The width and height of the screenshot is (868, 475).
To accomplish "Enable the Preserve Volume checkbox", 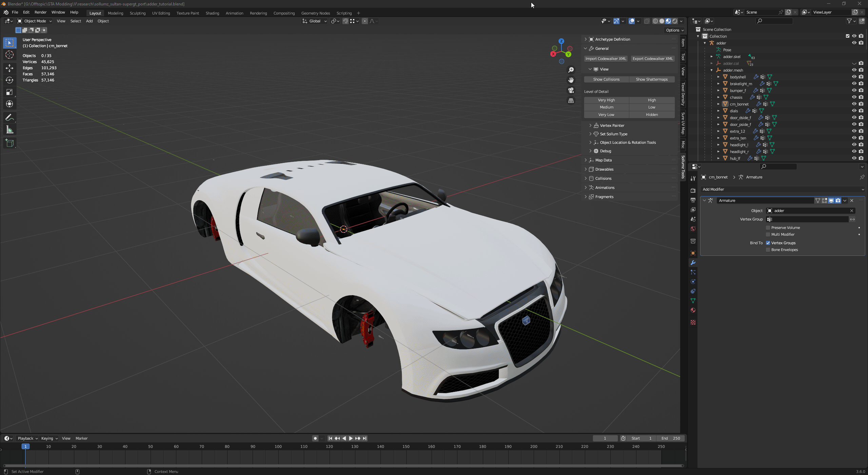I will point(768,228).
